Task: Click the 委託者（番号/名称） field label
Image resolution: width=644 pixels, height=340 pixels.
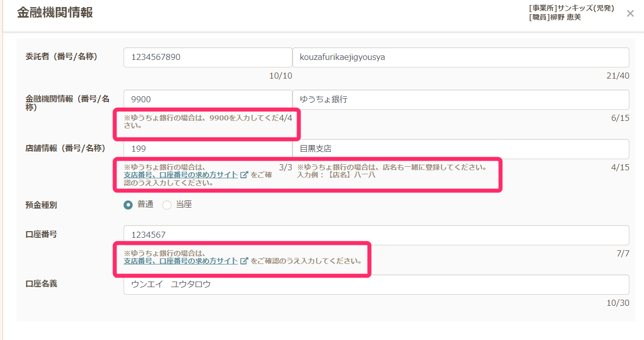Action: 62,56
